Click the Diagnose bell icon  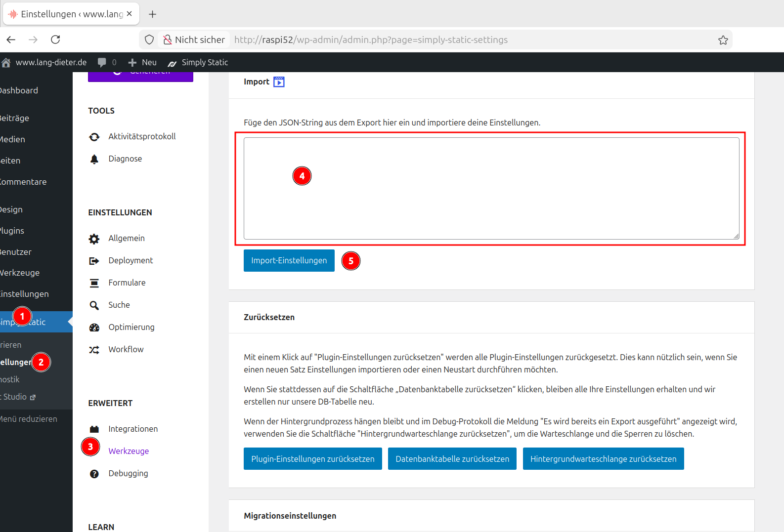(94, 159)
